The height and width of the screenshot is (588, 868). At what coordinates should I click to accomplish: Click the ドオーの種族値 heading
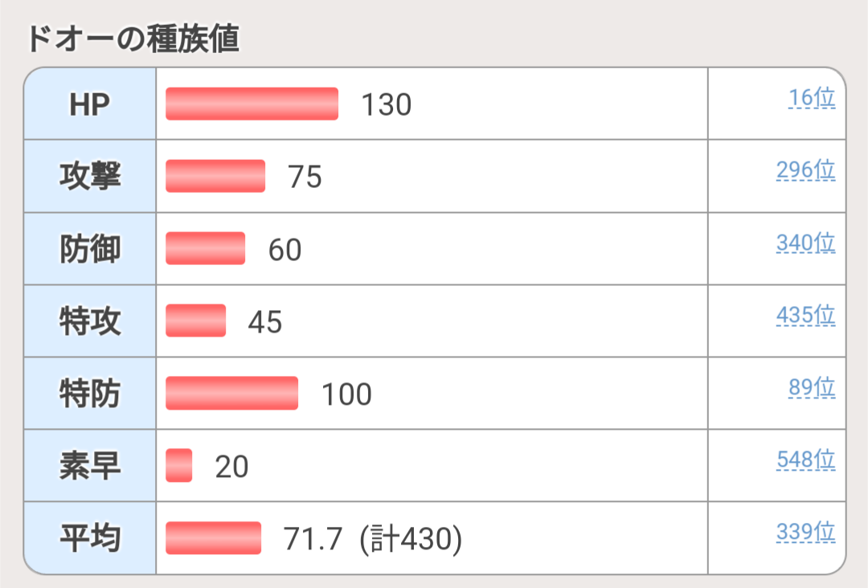tap(133, 39)
